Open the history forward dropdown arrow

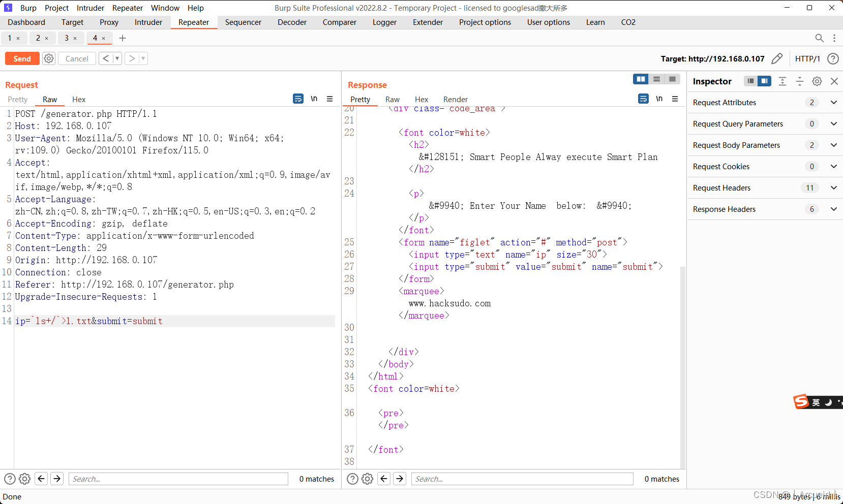click(143, 58)
